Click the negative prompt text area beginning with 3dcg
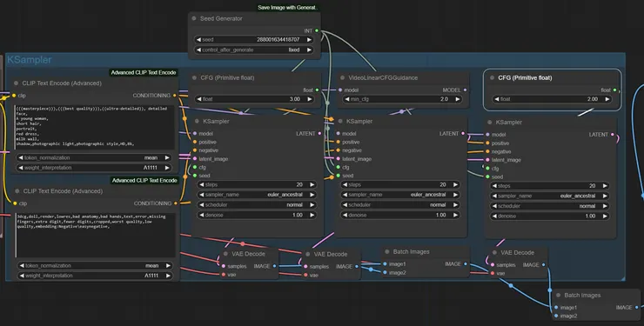This screenshot has width=644, height=326. [x=95, y=235]
